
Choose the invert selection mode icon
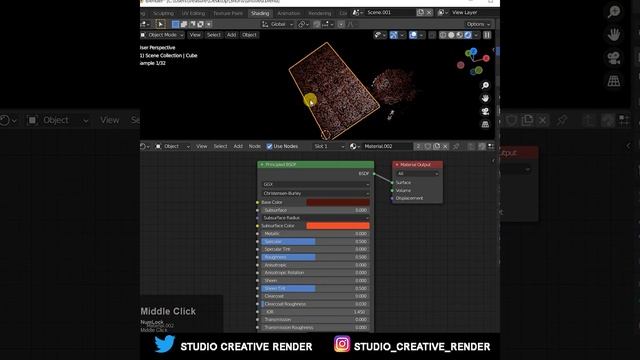click(200, 24)
